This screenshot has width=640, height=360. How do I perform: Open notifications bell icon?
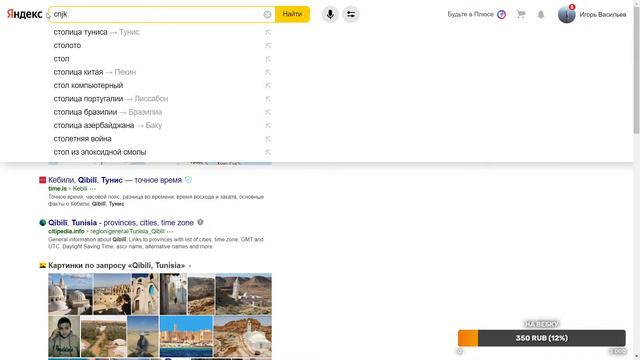pyautogui.click(x=541, y=15)
